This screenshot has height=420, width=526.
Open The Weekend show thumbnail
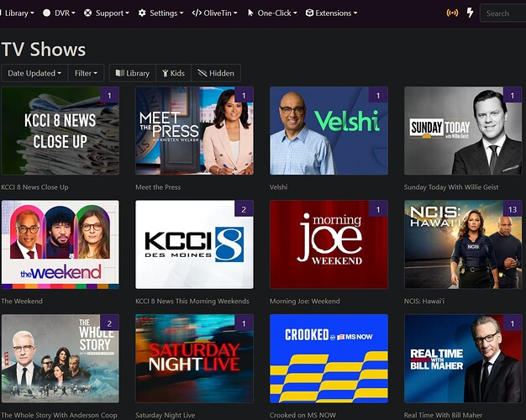click(x=60, y=244)
